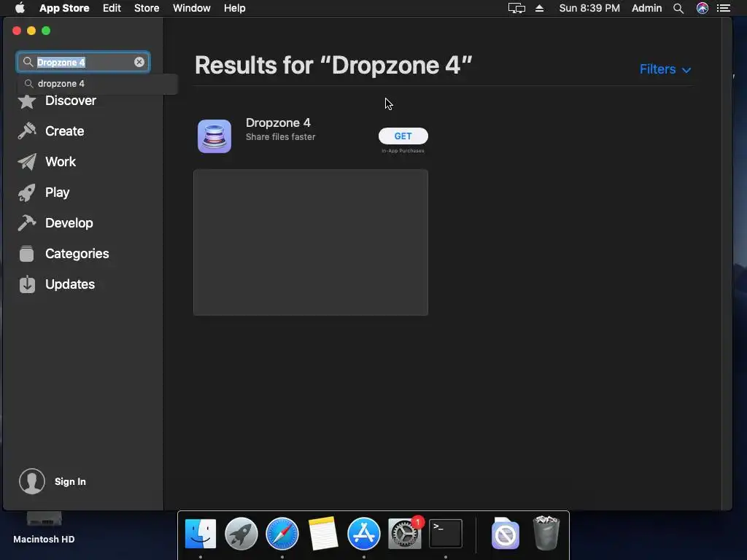Go to the Updates section
747x560 pixels.
coord(70,284)
